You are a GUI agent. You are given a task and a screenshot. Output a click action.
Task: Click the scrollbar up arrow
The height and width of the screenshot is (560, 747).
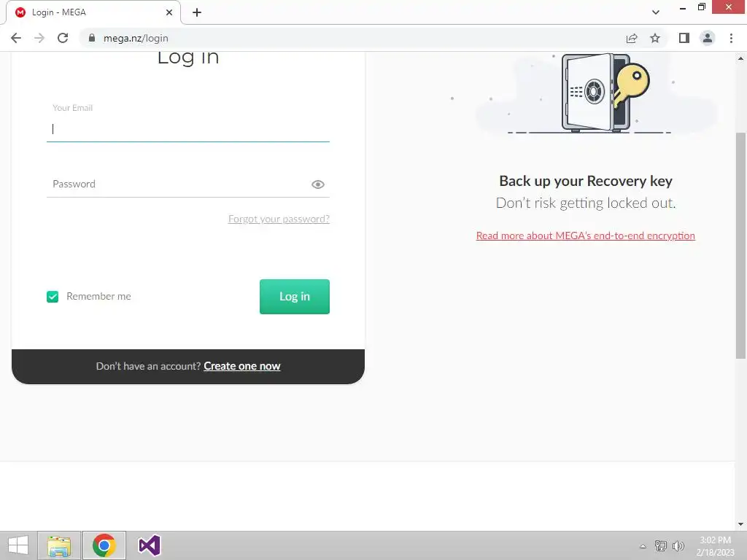[x=740, y=58]
